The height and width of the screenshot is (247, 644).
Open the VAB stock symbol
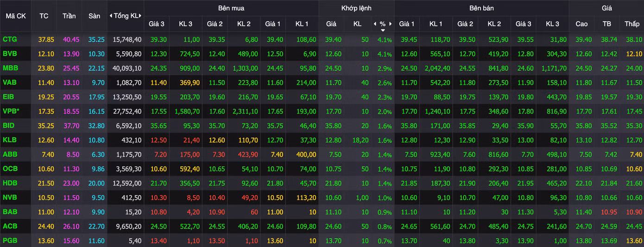(10, 82)
